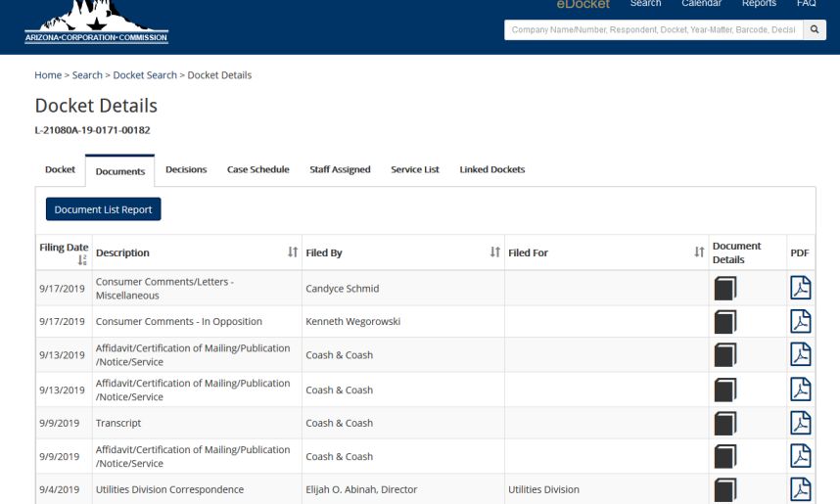Open the Case Schedule tab

(x=257, y=169)
